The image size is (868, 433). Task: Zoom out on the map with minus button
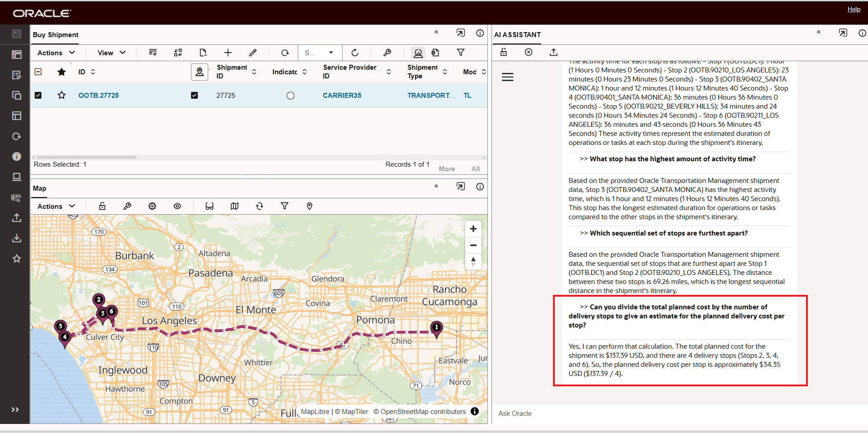click(x=473, y=245)
